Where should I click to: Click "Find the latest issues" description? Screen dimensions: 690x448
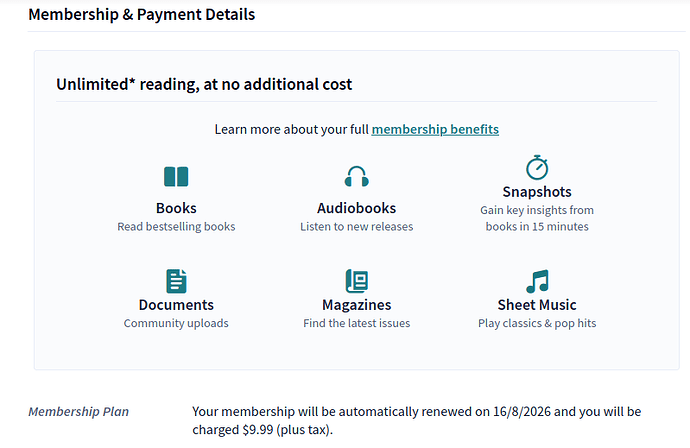[356, 323]
